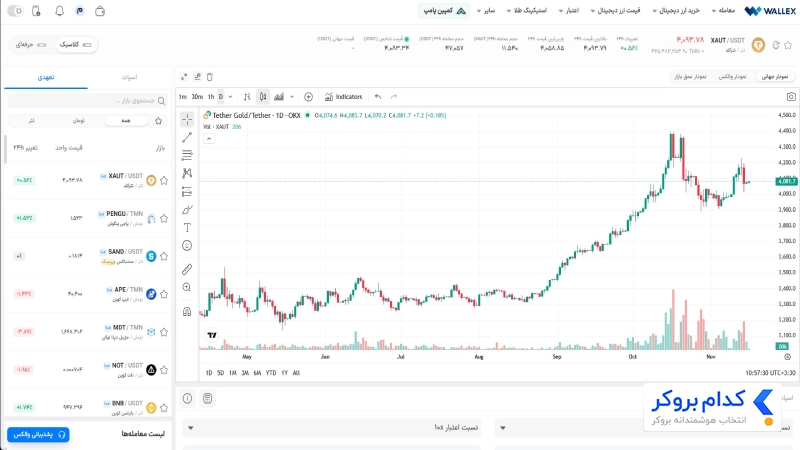Favorite the XAUT/USDT pair in header
This screenshot has height=450, width=800.
pyautogui.click(x=788, y=45)
